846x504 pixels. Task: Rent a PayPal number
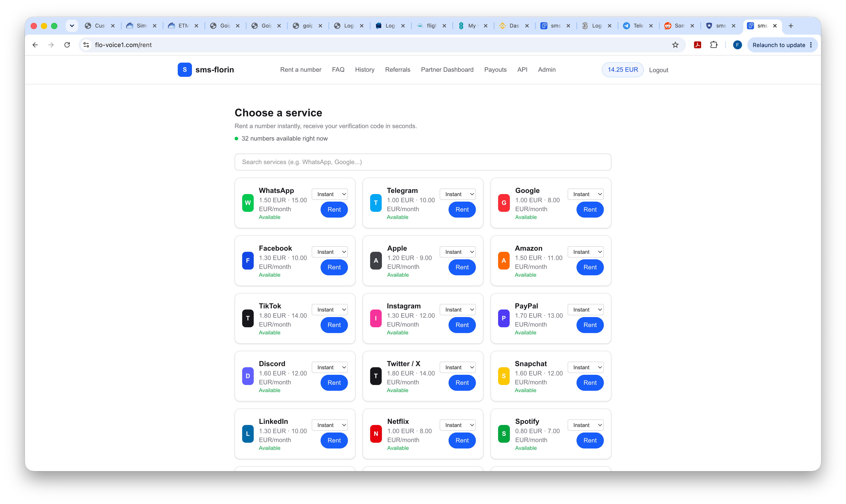(x=590, y=325)
